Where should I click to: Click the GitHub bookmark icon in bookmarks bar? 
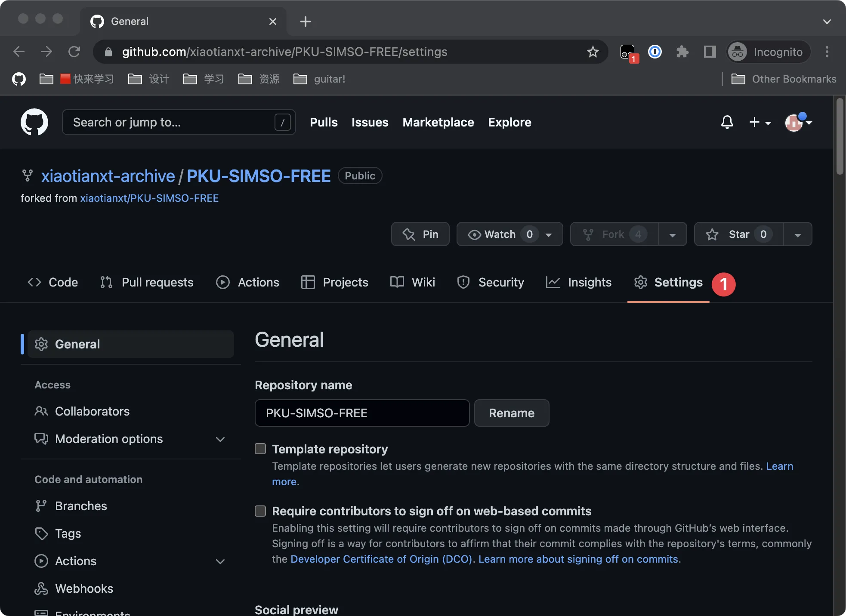(19, 79)
